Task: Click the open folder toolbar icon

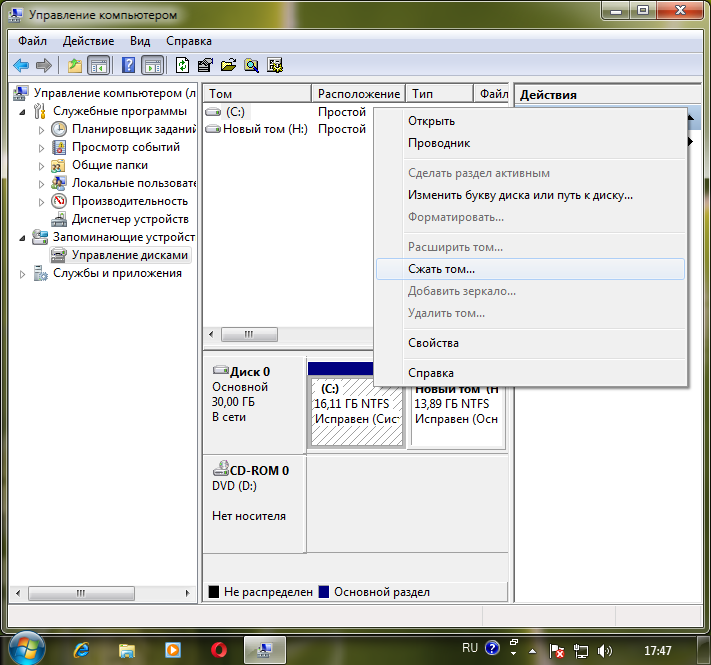Action: pyautogui.click(x=229, y=65)
